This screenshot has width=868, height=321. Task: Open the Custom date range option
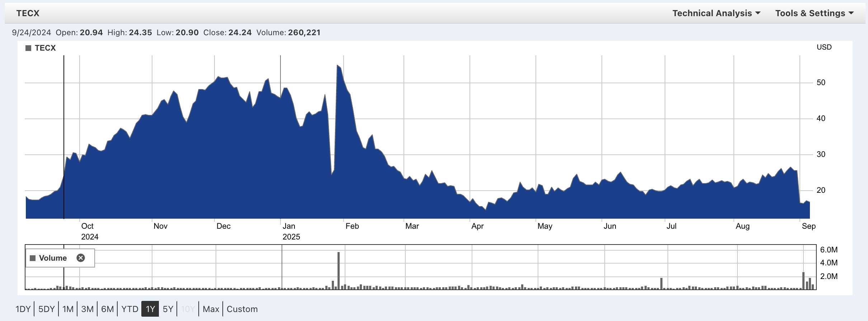click(x=242, y=309)
